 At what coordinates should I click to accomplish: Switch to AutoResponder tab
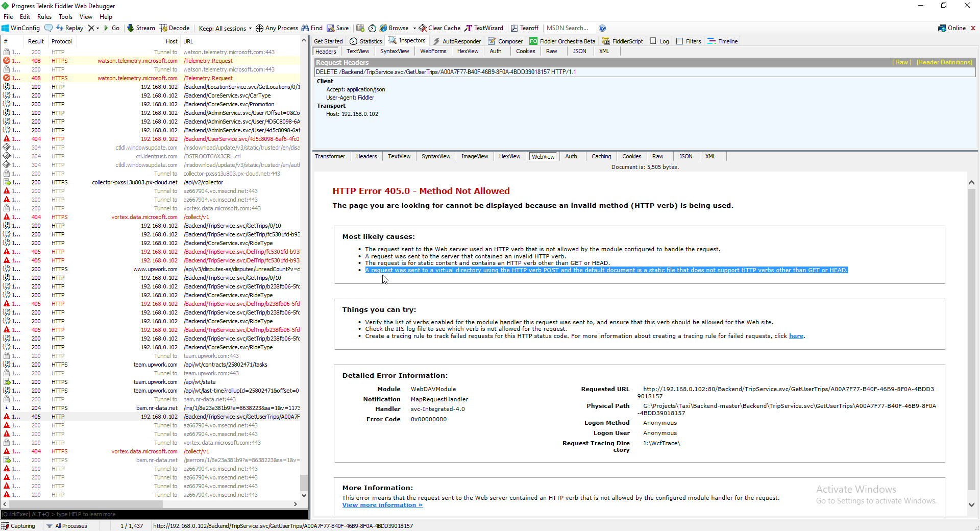tap(457, 41)
